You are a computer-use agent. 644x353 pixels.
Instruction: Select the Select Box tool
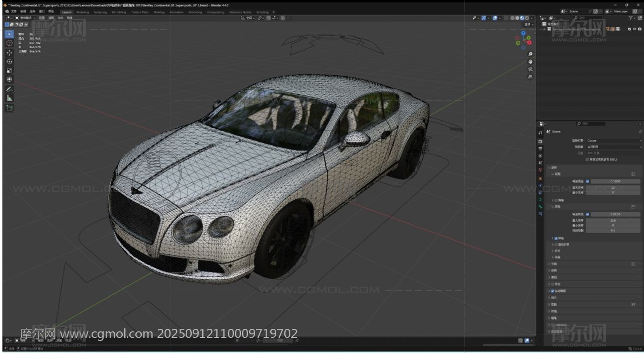pyautogui.click(x=9, y=34)
